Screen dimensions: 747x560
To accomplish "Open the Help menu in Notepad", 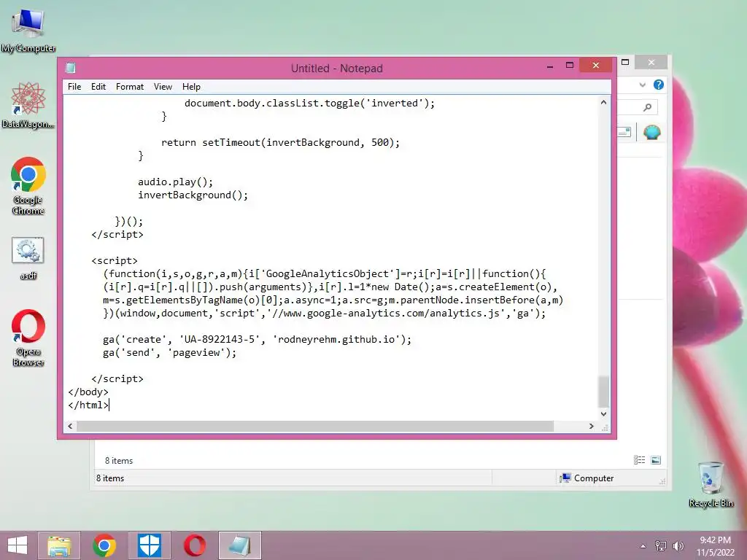I will pos(191,87).
